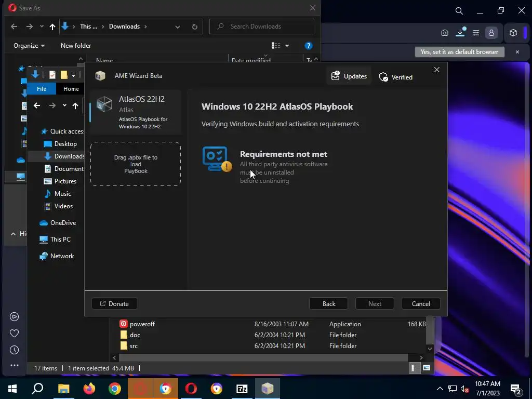Click New folder in Save As dialog
Image resolution: width=532 pixels, height=399 pixels.
click(x=76, y=46)
